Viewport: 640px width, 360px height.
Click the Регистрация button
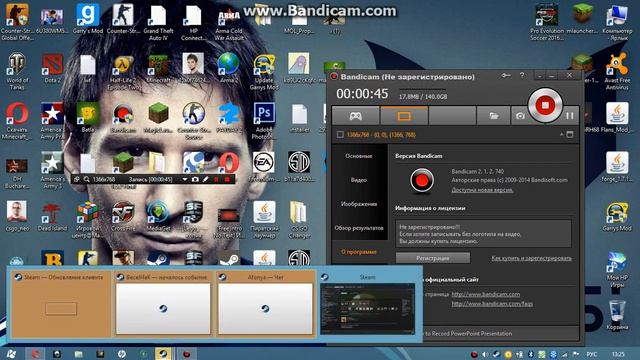click(433, 258)
